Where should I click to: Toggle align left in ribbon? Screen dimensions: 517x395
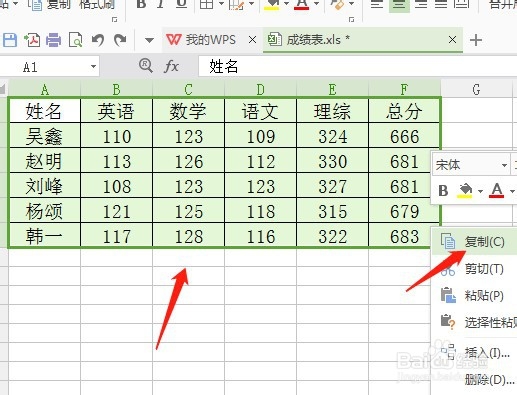(x=377, y=5)
